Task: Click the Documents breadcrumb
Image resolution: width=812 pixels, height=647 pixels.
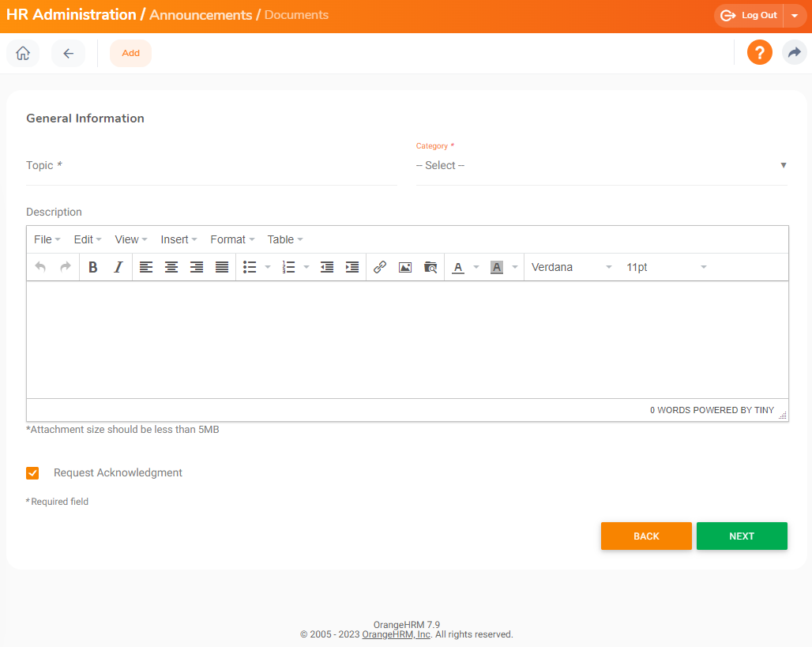Action: (296, 15)
